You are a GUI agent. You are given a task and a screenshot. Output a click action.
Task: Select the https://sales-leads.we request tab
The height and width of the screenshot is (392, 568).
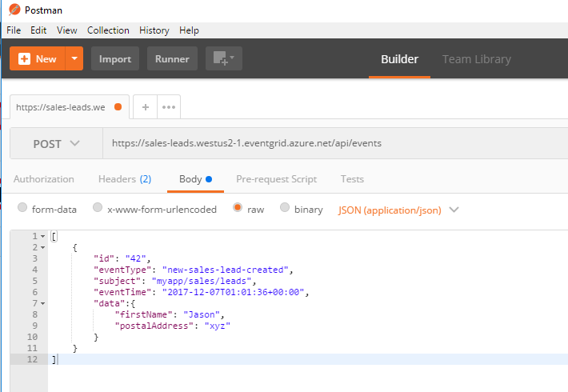point(70,107)
